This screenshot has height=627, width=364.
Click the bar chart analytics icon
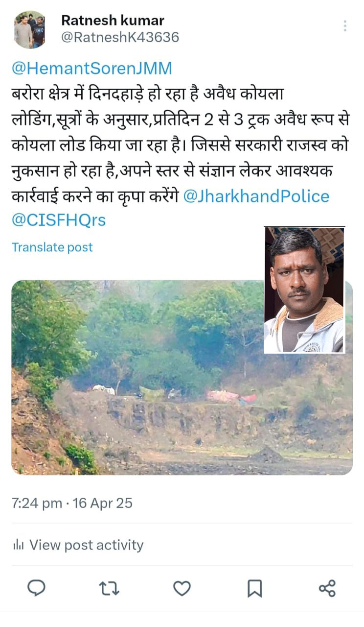[19, 545]
